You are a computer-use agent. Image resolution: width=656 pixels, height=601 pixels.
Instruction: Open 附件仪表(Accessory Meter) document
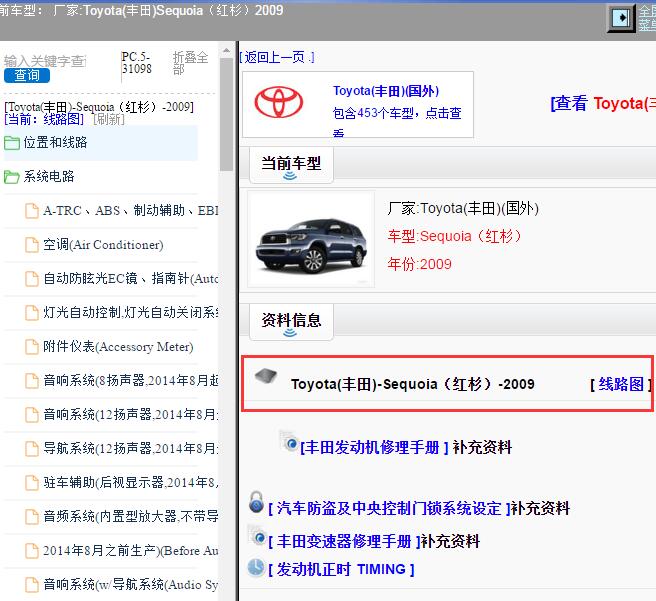click(x=118, y=346)
